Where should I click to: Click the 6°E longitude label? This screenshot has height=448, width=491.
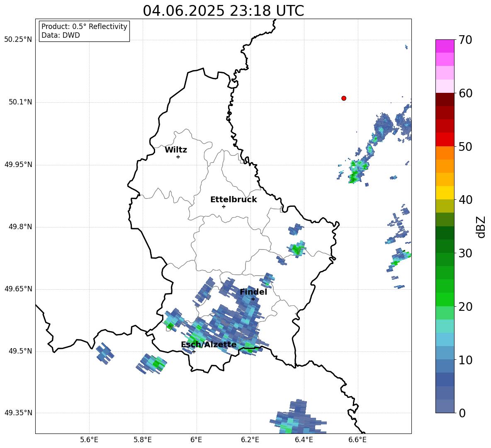196,440
